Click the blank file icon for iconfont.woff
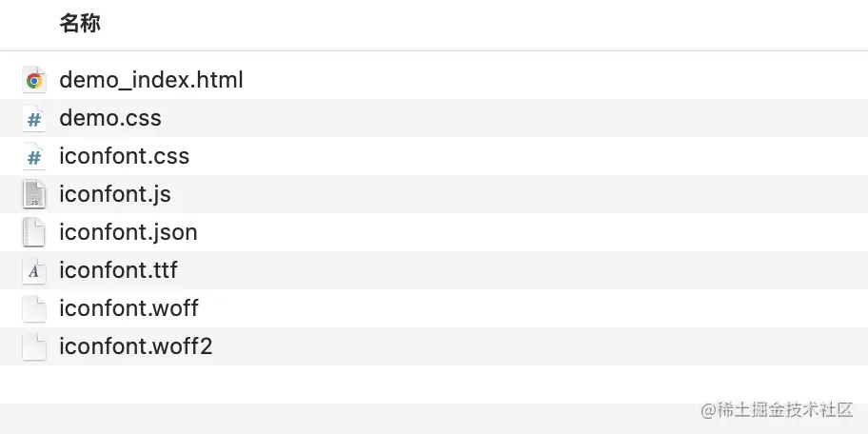Image resolution: width=868 pixels, height=434 pixels. [x=34, y=309]
